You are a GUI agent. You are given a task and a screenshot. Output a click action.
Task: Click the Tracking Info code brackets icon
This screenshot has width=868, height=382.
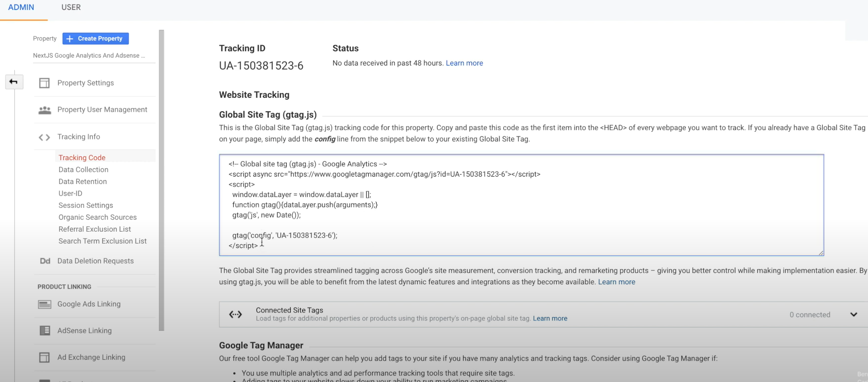coord(45,137)
